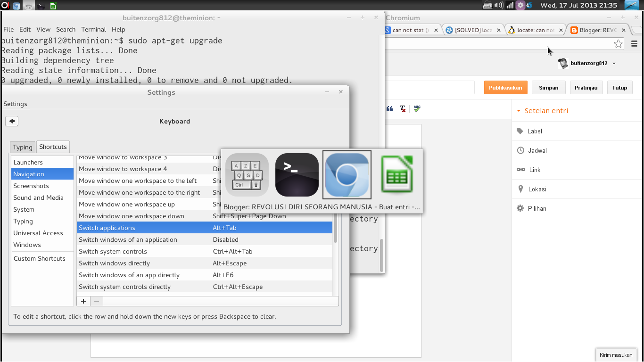Select Chromium icon in the Alt+Tab switcher
The width and height of the screenshot is (644, 362).
point(347,175)
